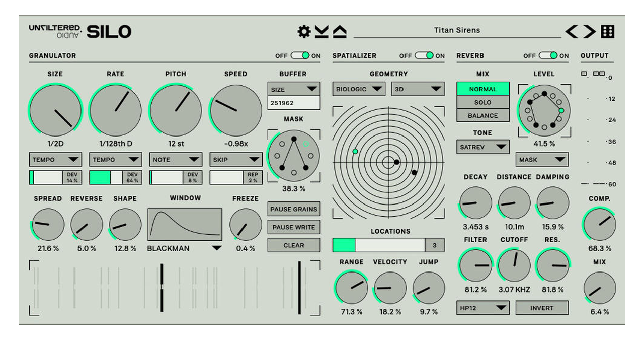Click the PAUSE GRAINS button
The height and width of the screenshot is (340, 644).
click(294, 209)
